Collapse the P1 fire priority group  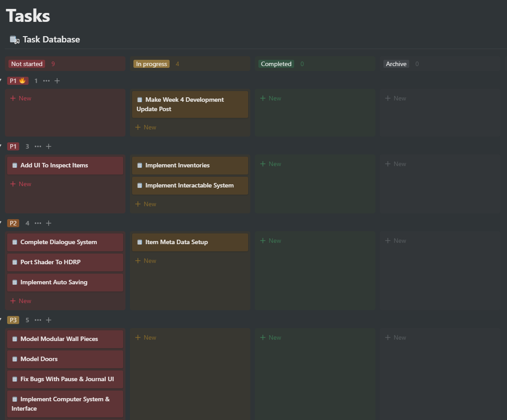pyautogui.click(x=1, y=80)
